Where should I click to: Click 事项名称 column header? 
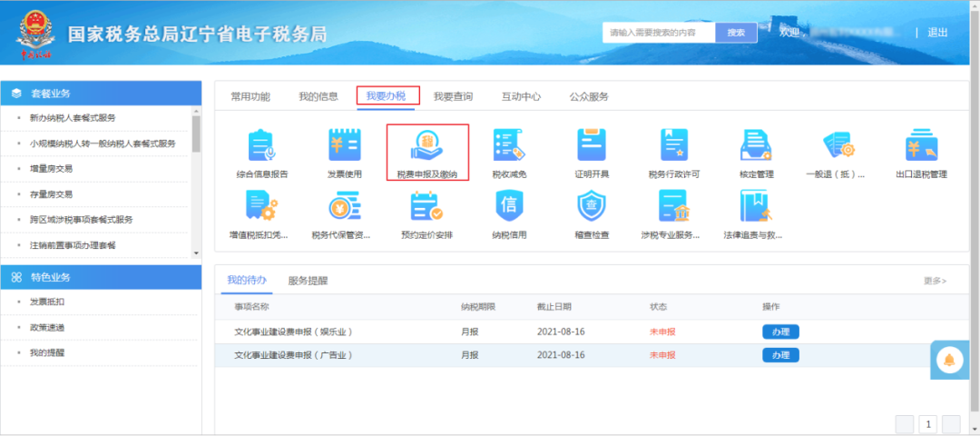coord(252,307)
